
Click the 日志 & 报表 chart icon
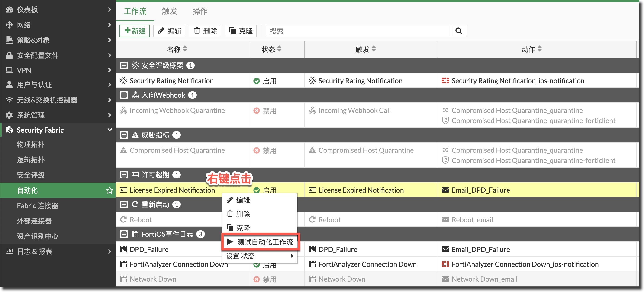tap(9, 251)
